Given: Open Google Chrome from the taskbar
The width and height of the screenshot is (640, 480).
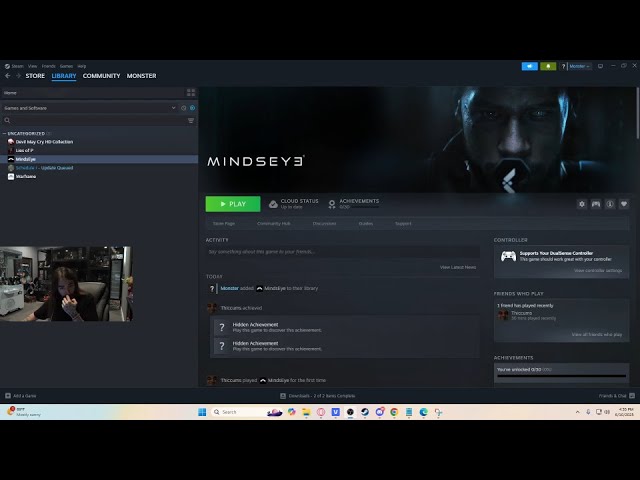Looking at the screenshot, I should (394, 412).
